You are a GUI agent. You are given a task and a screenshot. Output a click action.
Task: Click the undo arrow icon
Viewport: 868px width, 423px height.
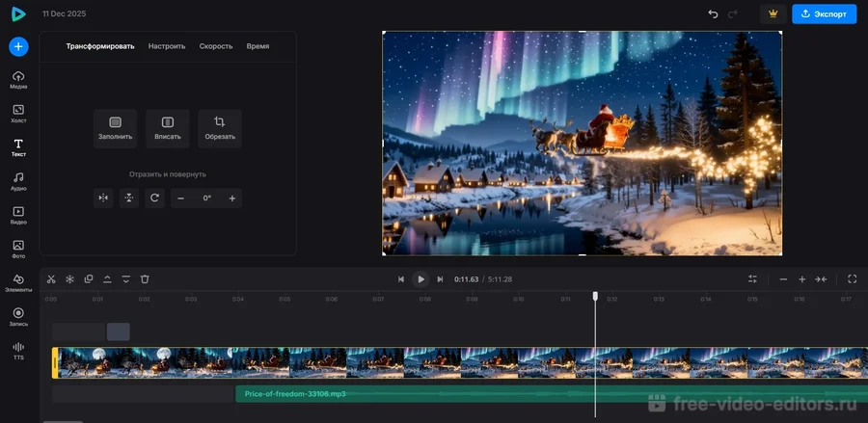(713, 13)
